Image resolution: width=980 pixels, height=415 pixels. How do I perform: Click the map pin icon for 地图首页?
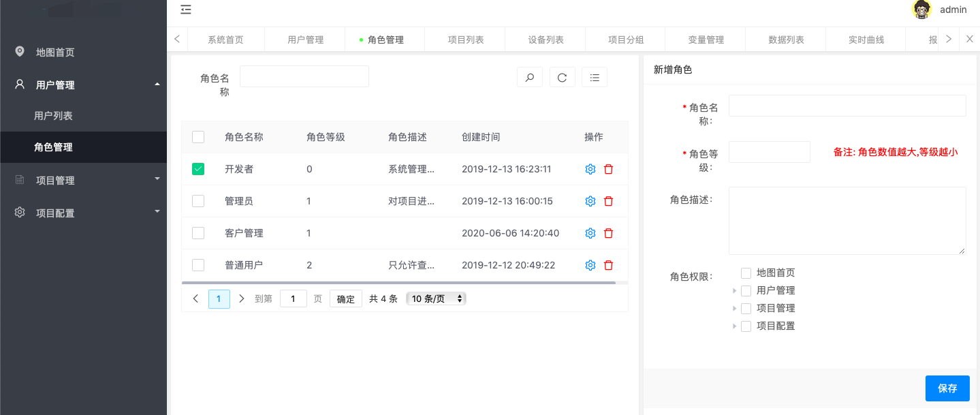[x=20, y=52]
